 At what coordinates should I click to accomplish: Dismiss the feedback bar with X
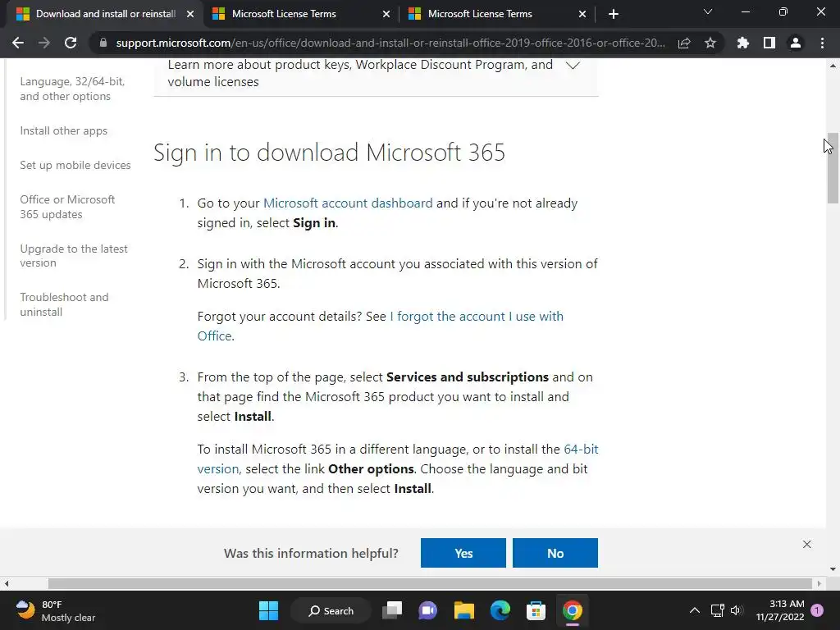pyautogui.click(x=807, y=545)
